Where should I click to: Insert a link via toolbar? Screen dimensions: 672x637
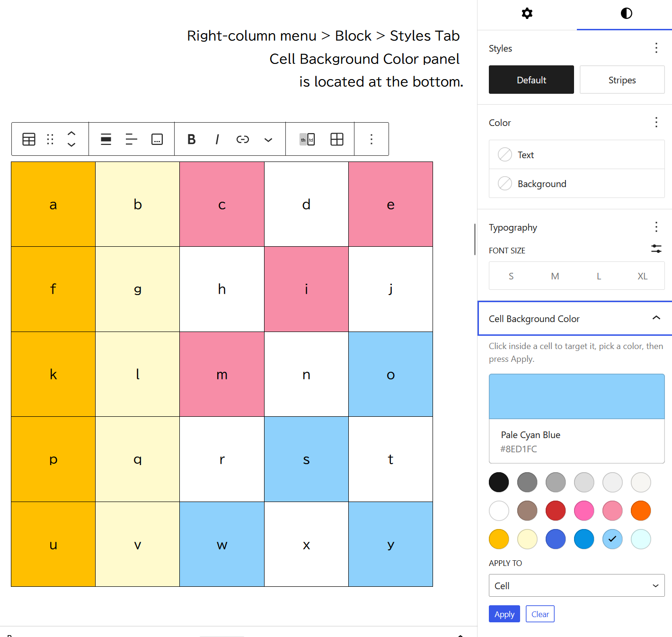point(242,139)
